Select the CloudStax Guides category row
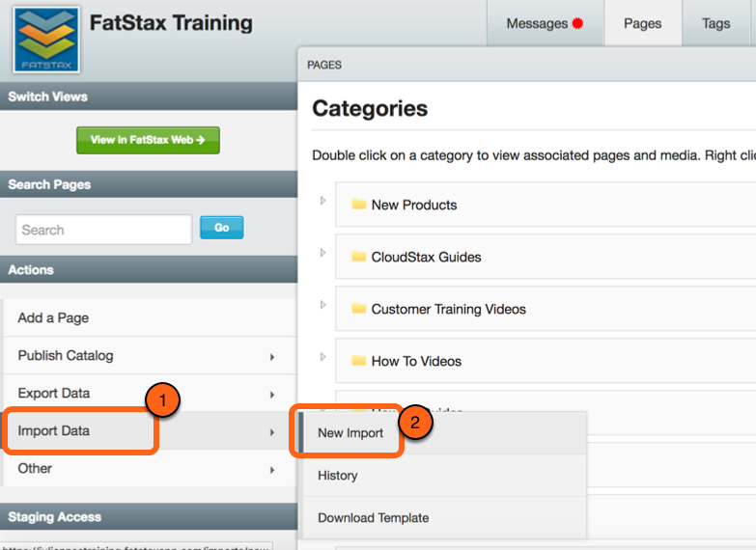 pos(546,257)
